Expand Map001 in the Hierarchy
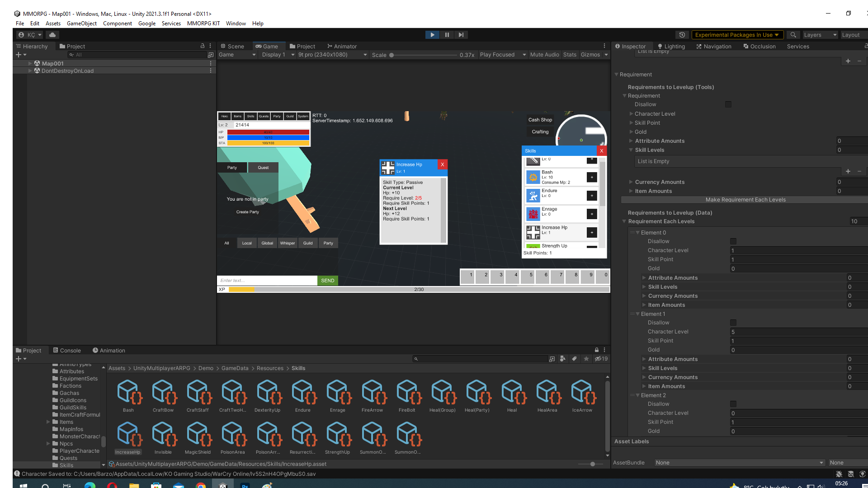The width and height of the screenshot is (868, 488). click(29, 63)
